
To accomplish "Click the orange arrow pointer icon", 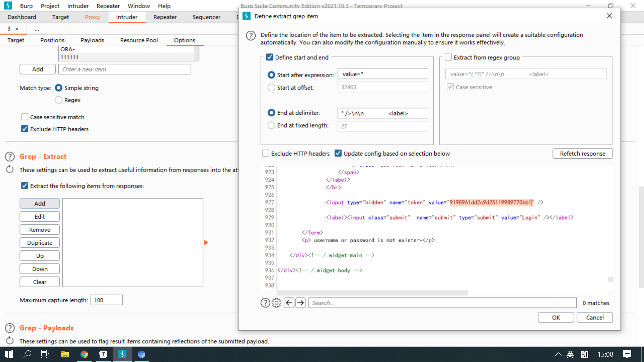I will click(206, 242).
